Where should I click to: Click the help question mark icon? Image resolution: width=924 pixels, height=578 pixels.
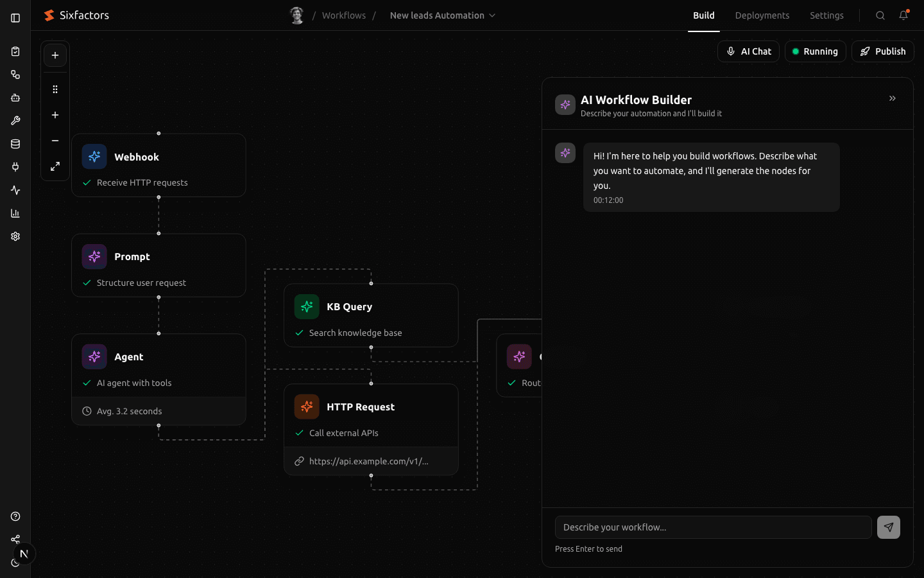[x=15, y=516]
